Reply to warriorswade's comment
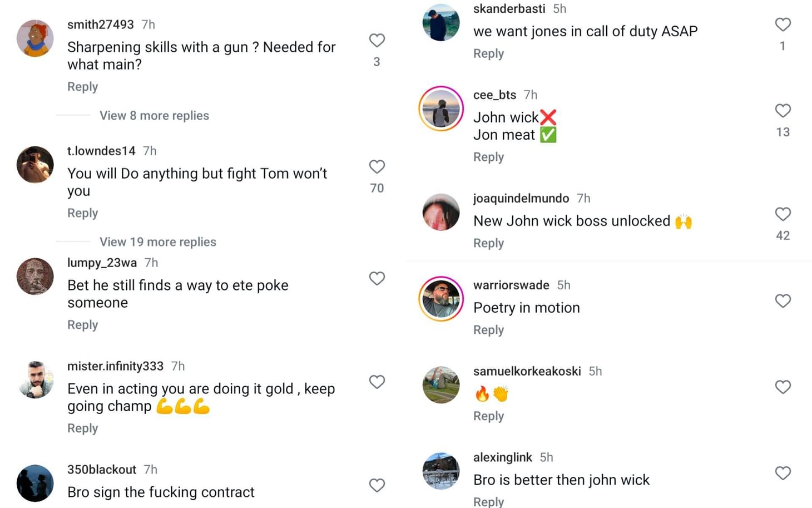The image size is (812, 508). point(488,329)
